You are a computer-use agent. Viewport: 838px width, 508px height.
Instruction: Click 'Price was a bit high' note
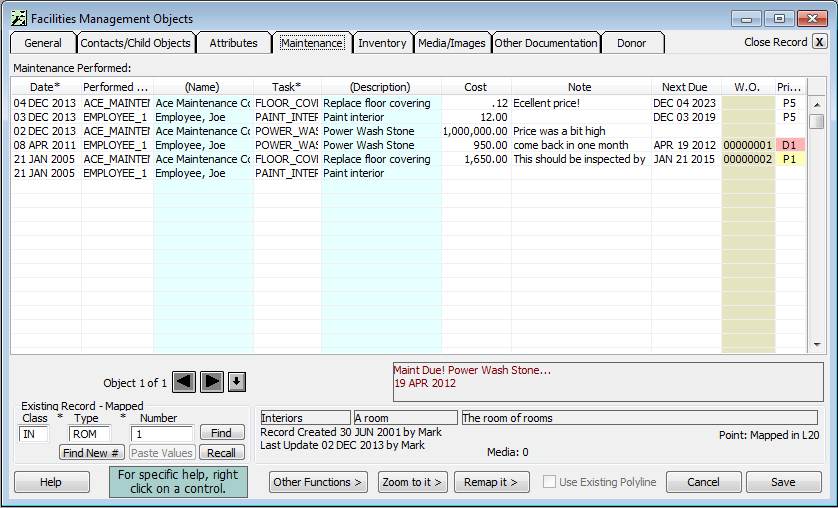tap(580, 131)
